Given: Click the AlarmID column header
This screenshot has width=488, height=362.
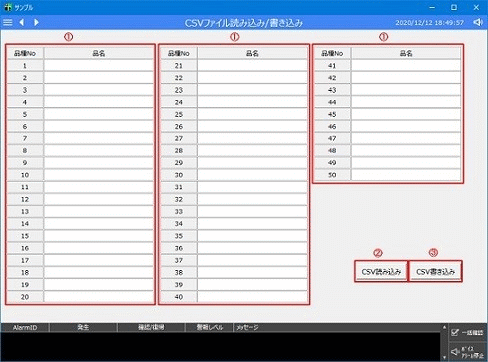Looking at the screenshot, I should 25,328.
